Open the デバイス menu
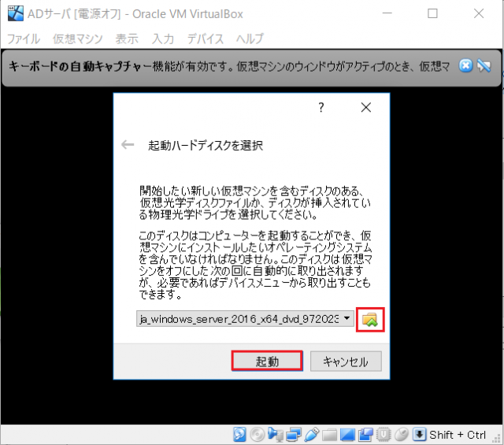 pyautogui.click(x=206, y=39)
